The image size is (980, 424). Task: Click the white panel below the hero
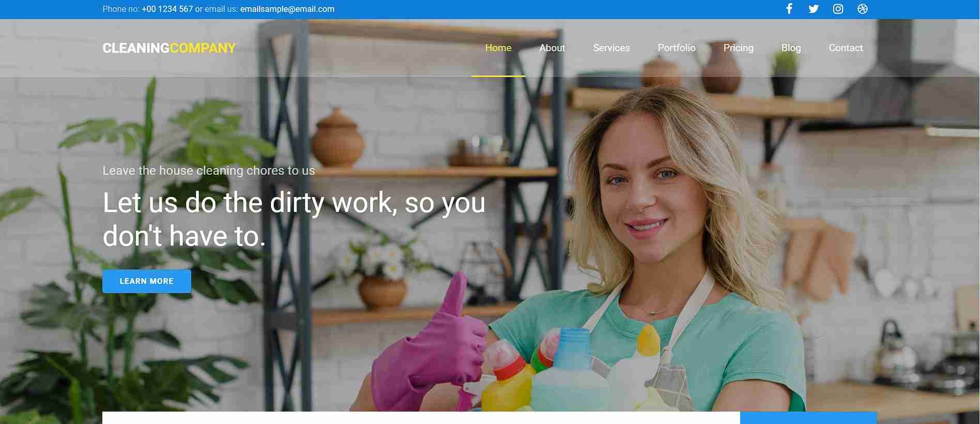click(x=421, y=418)
